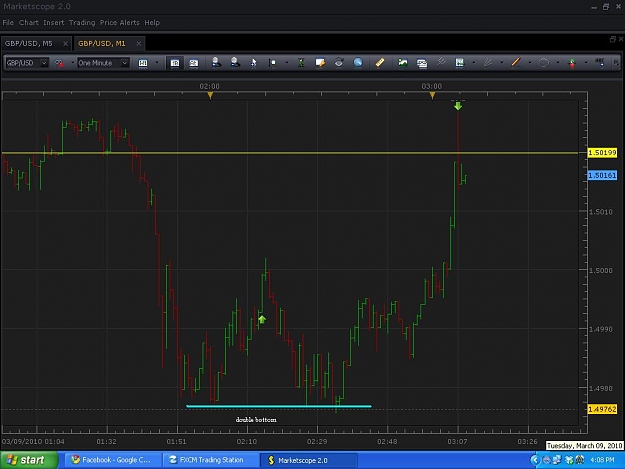Click the green trading figure icon
This screenshot has height=469, width=625.
(x=301, y=63)
